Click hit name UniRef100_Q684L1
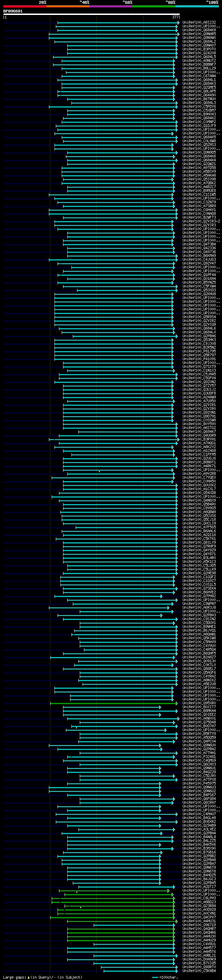Viewport: 222px width, 980px height. (199, 80)
